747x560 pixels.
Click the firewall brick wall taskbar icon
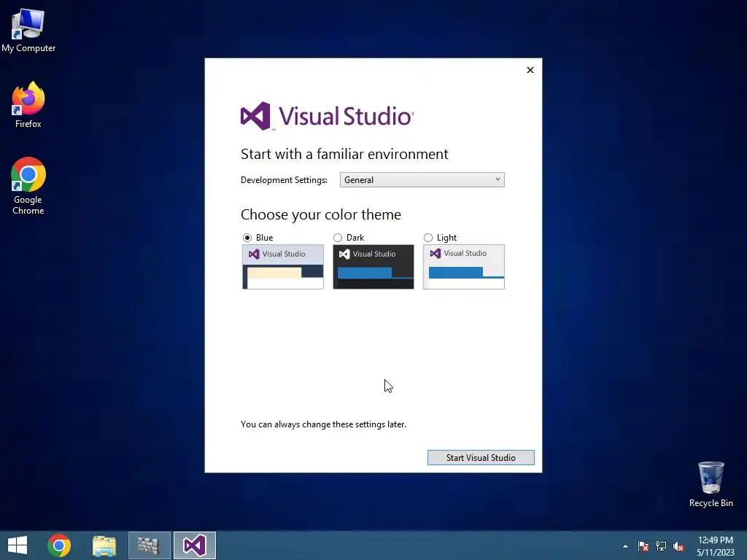click(149, 545)
